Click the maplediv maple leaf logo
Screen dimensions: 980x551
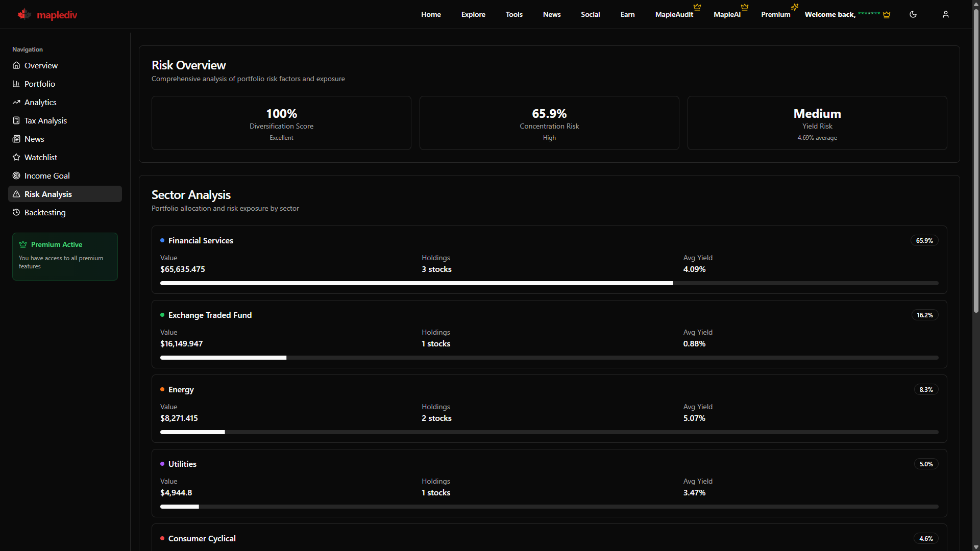click(23, 14)
